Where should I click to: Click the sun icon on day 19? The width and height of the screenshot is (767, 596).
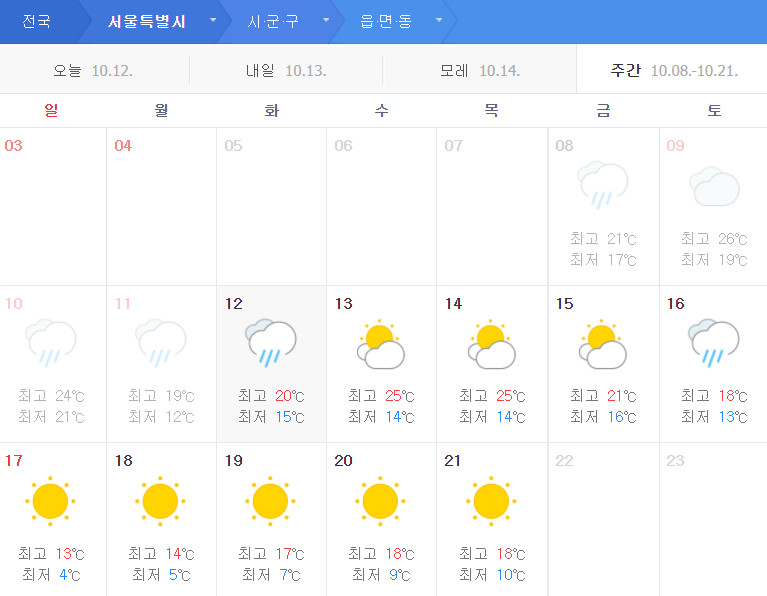coord(270,500)
